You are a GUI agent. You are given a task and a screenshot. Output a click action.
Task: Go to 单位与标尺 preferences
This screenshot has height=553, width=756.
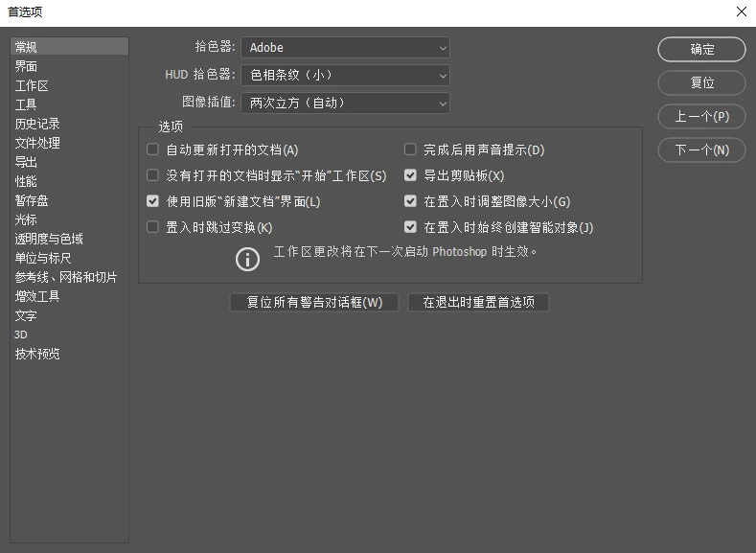click(x=69, y=258)
